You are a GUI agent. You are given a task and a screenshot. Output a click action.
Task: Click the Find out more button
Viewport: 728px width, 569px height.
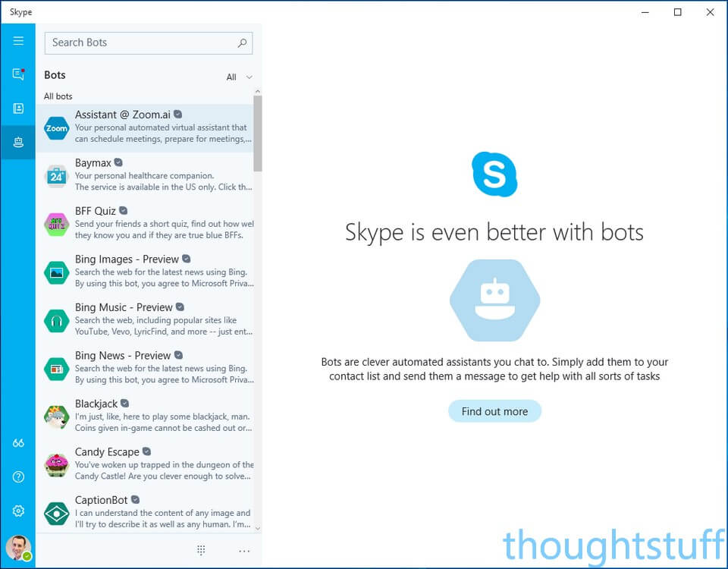(x=494, y=411)
